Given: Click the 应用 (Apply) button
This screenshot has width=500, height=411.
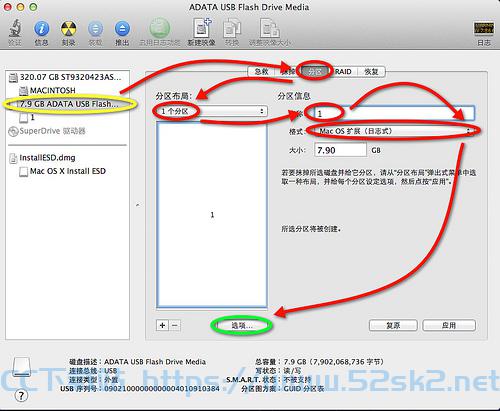Looking at the screenshot, I should (x=449, y=325).
